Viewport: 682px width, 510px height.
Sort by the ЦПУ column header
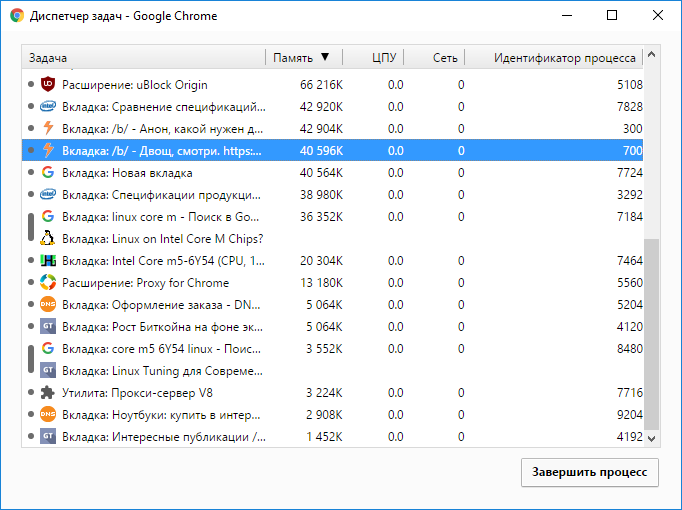374,57
